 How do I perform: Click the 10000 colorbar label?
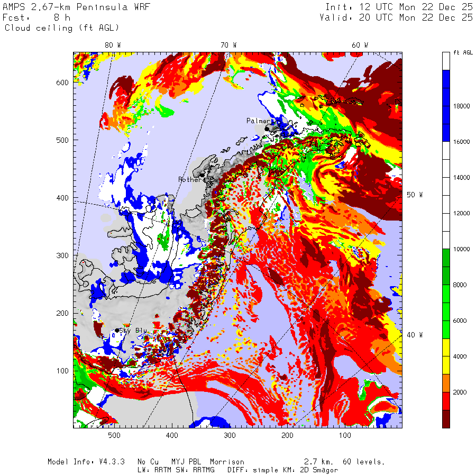(x=461, y=249)
